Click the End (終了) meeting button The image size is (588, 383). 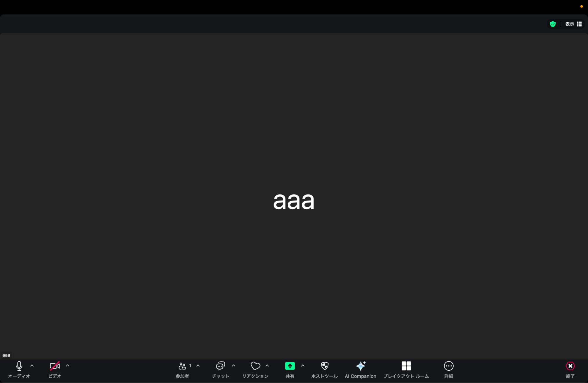pos(570,366)
